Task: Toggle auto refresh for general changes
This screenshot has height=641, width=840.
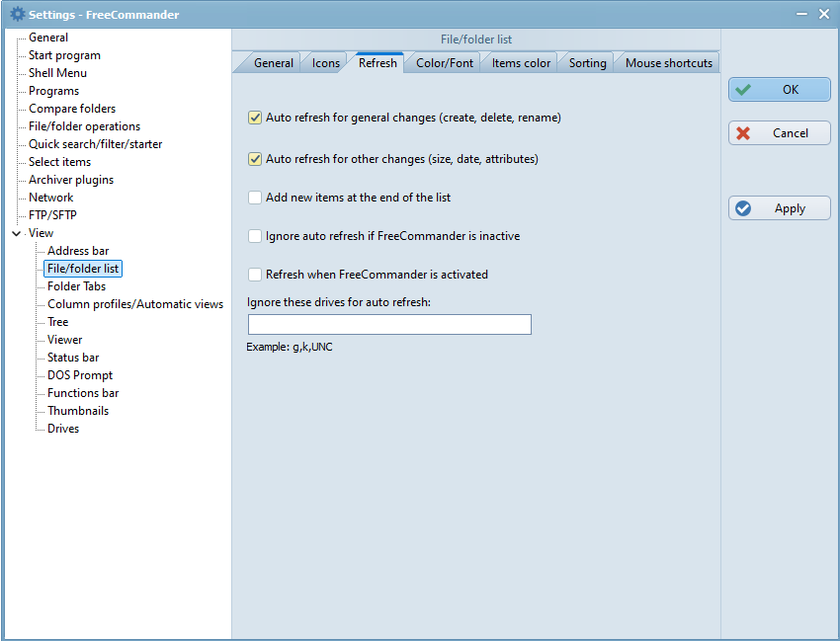Action: click(255, 118)
